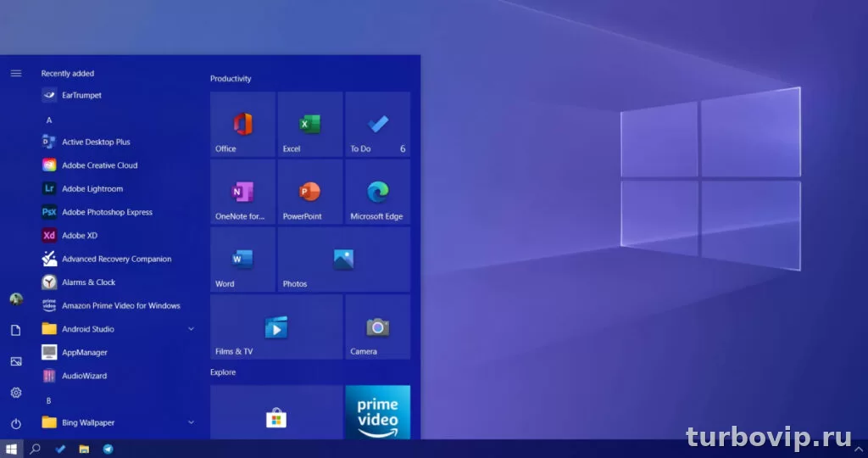Open the Office tile
The height and width of the screenshot is (458, 868).
tap(242, 124)
